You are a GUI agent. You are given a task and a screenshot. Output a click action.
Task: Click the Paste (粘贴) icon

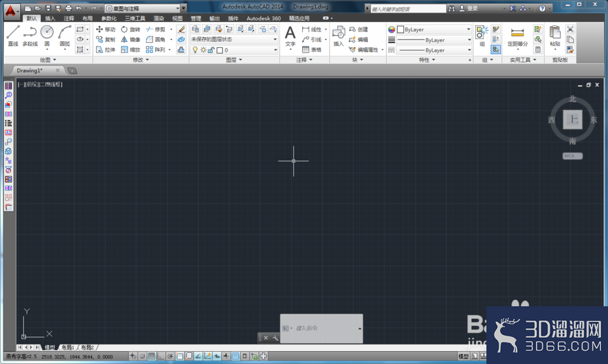pyautogui.click(x=555, y=36)
